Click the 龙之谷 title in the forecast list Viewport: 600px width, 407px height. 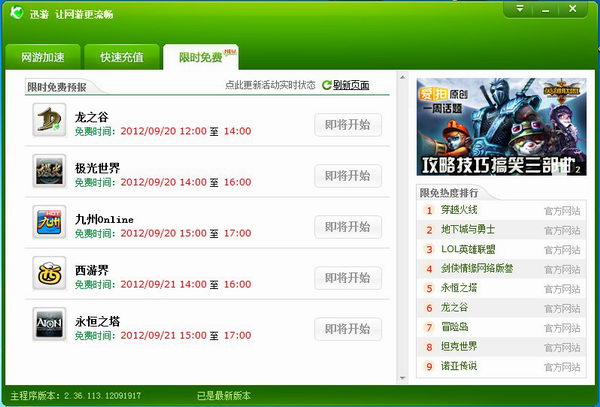91,117
